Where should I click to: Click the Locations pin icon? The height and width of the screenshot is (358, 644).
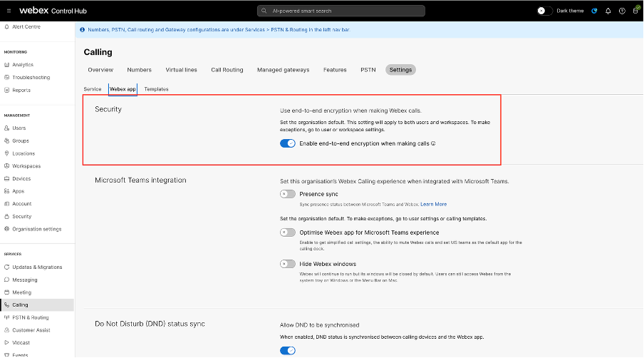pos(6,153)
